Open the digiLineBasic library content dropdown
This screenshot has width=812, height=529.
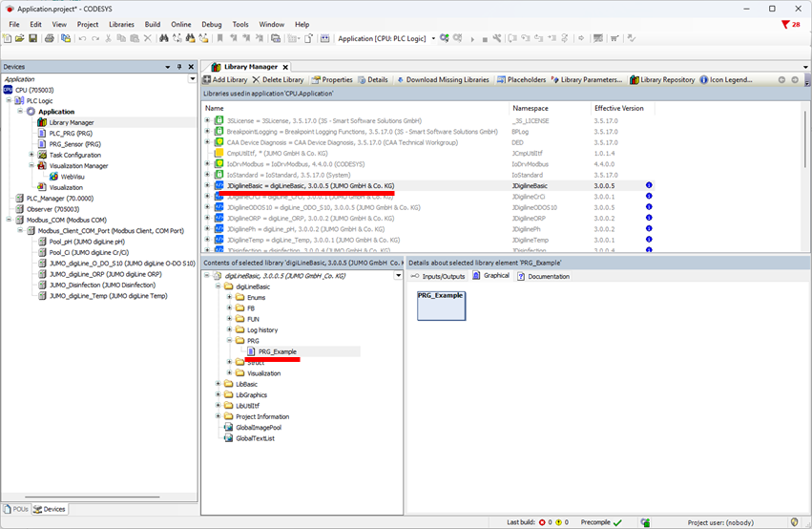pos(398,276)
